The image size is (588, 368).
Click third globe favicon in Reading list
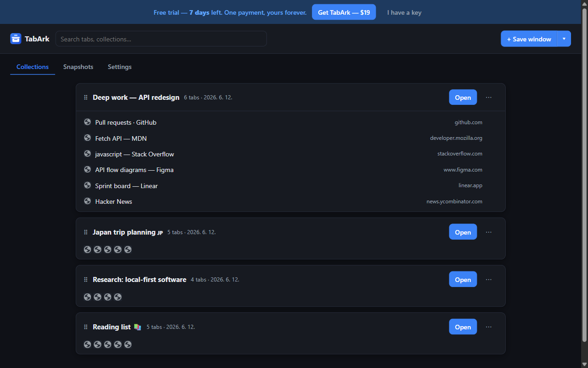107,344
